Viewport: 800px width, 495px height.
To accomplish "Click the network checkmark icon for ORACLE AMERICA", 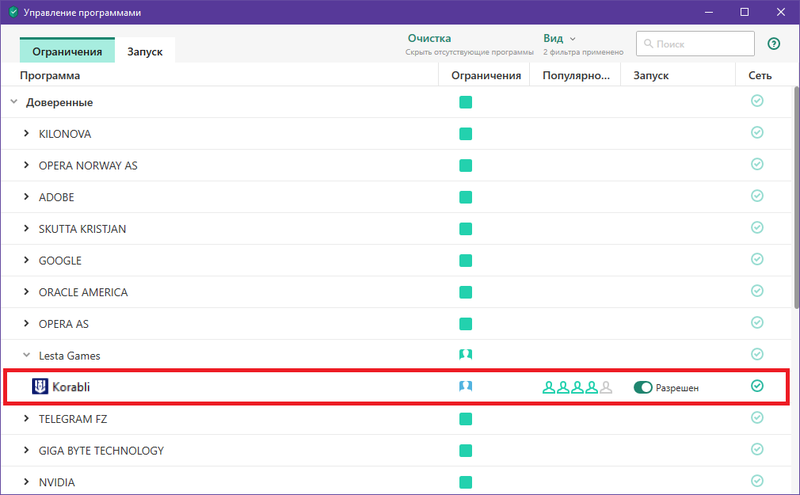I will point(757,290).
